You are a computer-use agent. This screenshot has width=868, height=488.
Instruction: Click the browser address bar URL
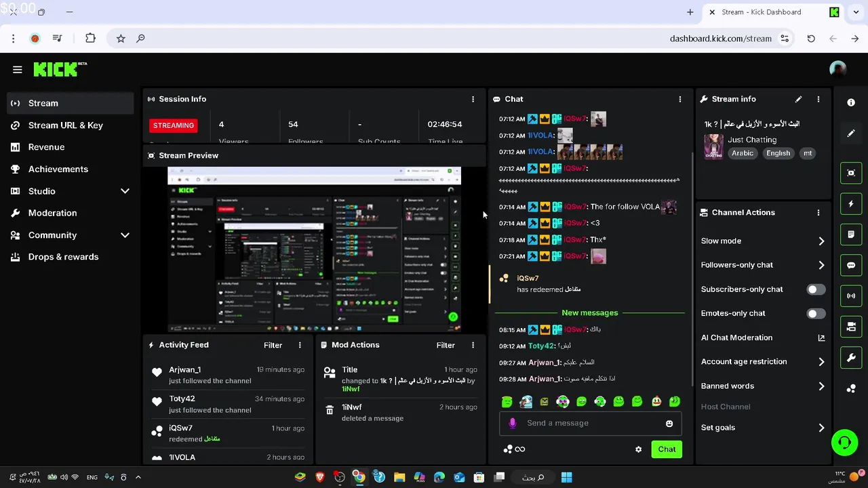pyautogui.click(x=720, y=39)
